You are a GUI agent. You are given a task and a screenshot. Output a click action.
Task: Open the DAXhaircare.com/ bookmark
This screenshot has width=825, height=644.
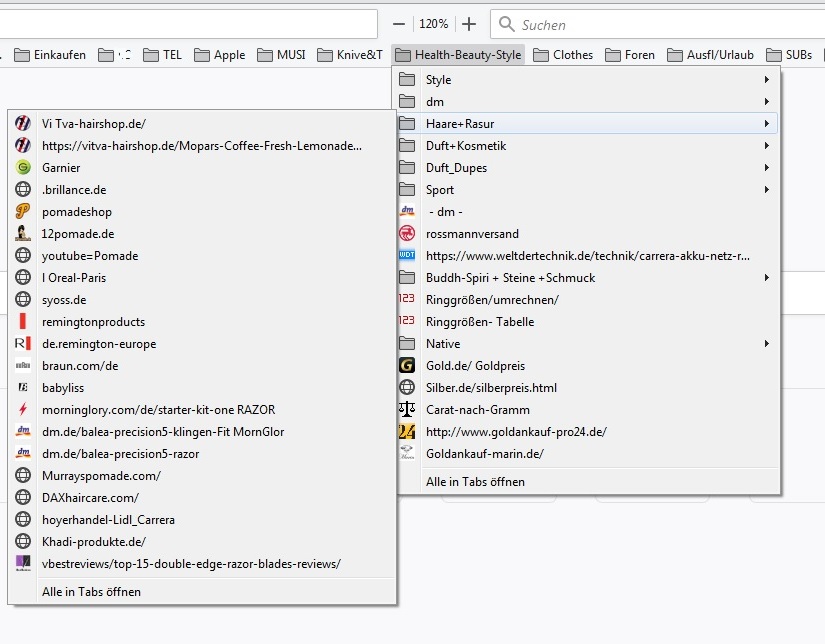point(202,498)
